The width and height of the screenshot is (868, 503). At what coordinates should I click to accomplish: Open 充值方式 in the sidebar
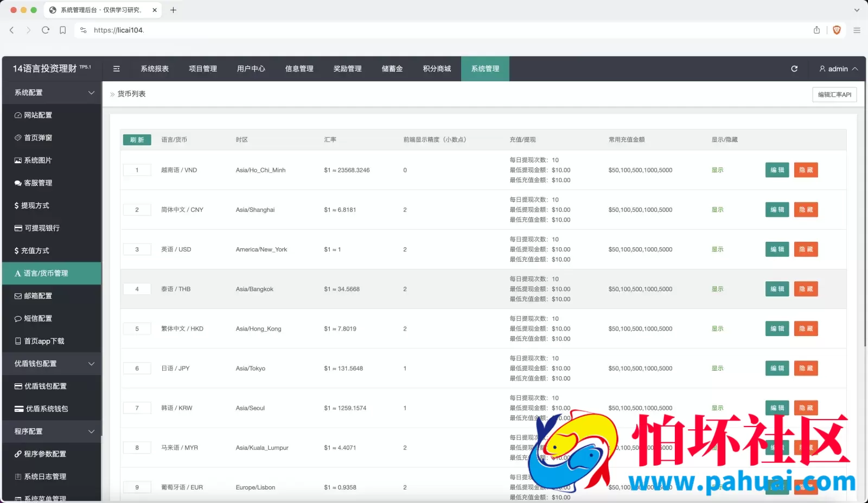pyautogui.click(x=52, y=250)
